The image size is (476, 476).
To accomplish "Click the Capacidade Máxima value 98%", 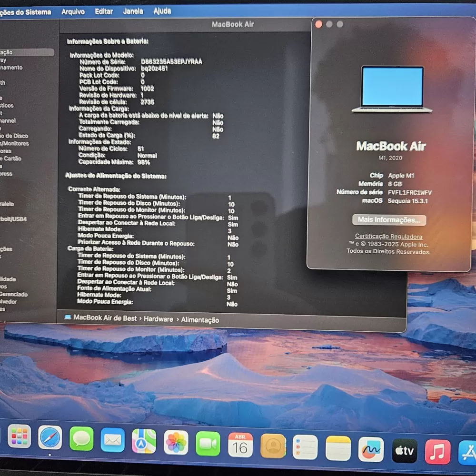I will click(144, 162).
